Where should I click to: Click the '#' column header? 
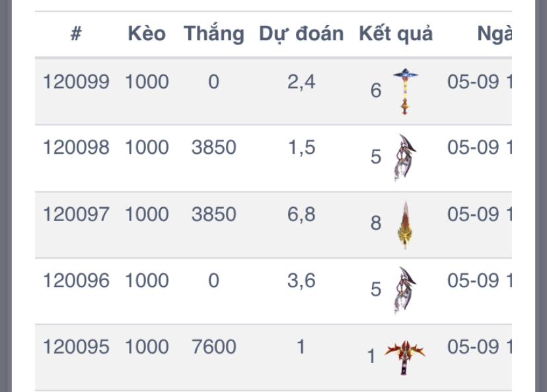click(76, 34)
